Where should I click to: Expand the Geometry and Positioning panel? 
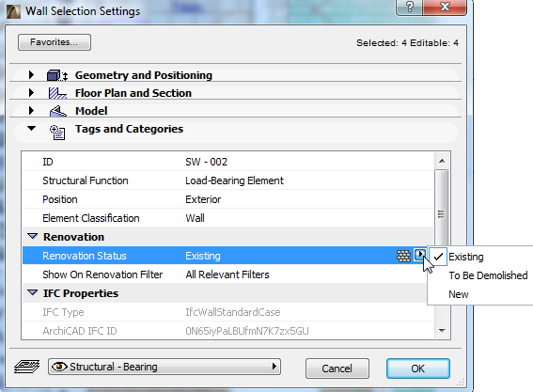[31, 75]
